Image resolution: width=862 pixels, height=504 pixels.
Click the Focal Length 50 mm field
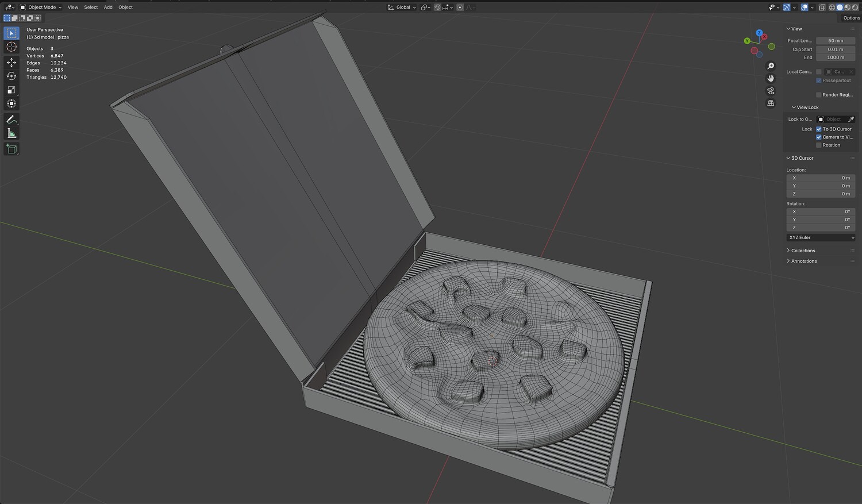tap(836, 41)
